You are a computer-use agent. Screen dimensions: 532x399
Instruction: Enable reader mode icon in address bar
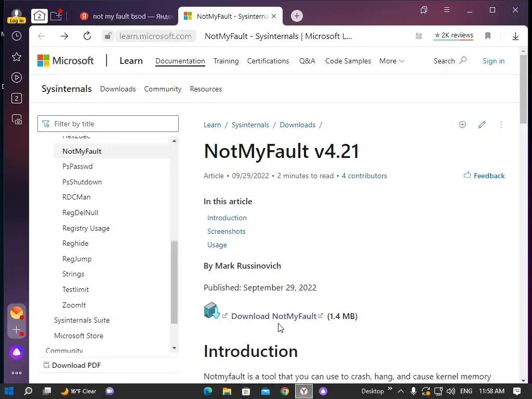click(x=419, y=36)
